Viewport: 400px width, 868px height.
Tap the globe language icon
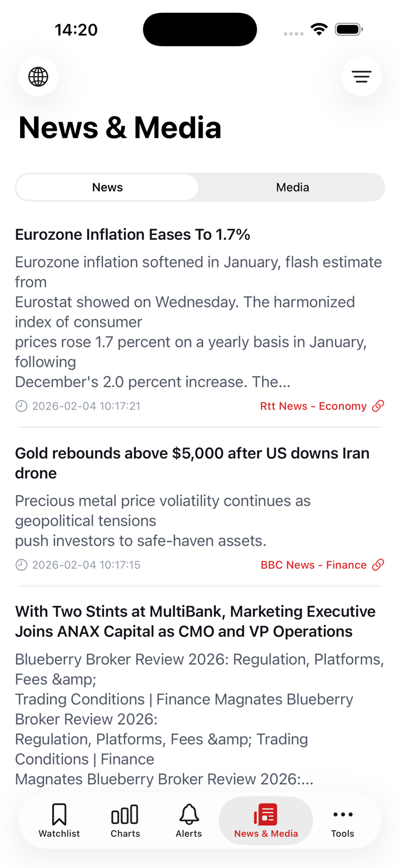click(x=38, y=77)
